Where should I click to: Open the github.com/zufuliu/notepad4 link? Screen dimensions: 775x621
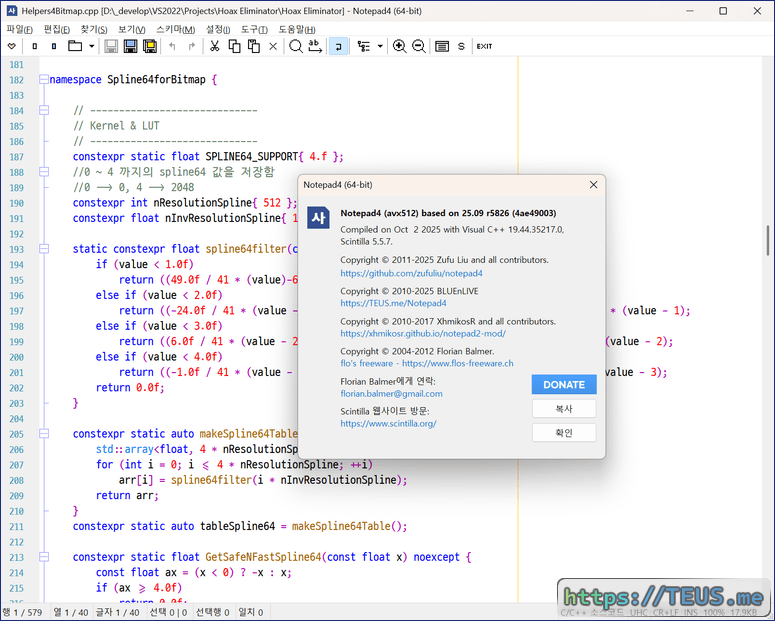click(411, 273)
